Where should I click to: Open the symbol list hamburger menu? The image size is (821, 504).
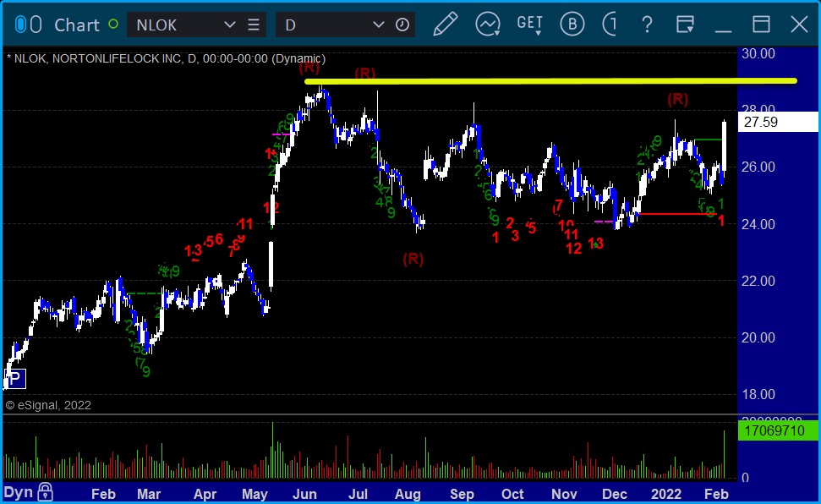[x=254, y=25]
